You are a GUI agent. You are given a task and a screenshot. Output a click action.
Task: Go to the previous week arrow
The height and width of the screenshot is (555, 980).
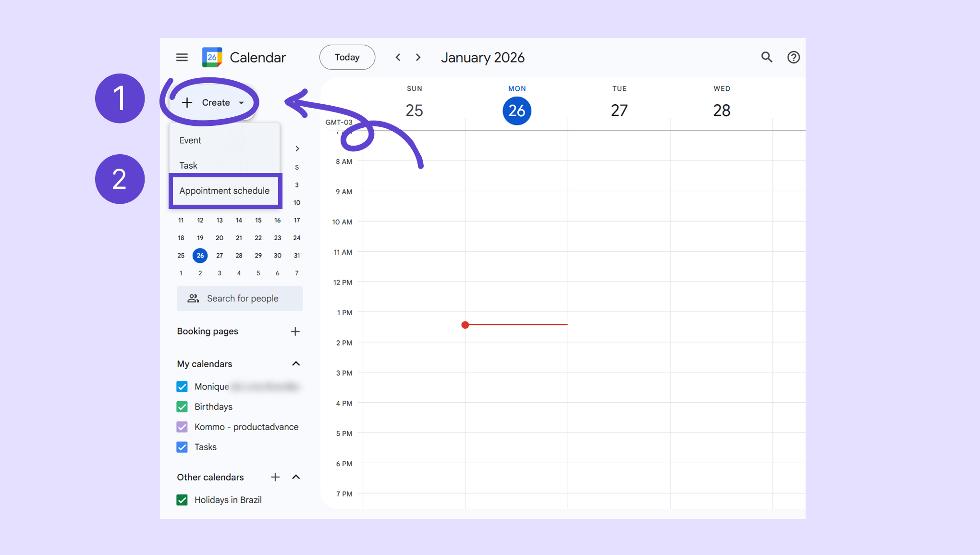tap(398, 57)
